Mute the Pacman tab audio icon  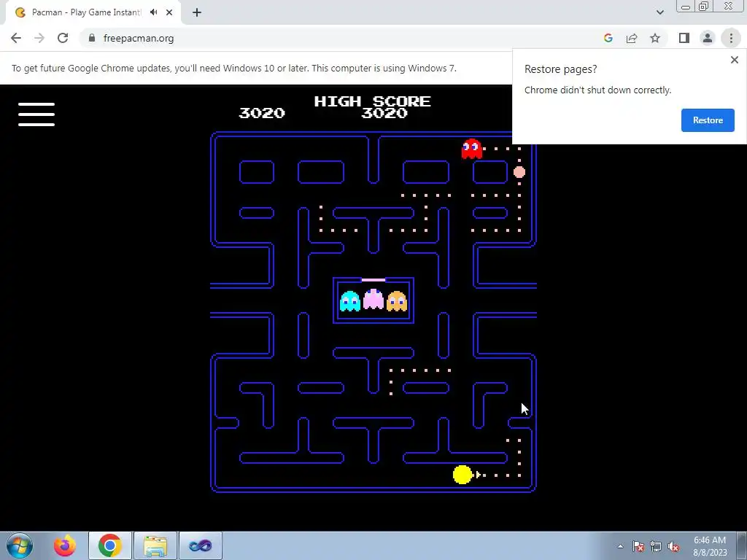pyautogui.click(x=153, y=12)
